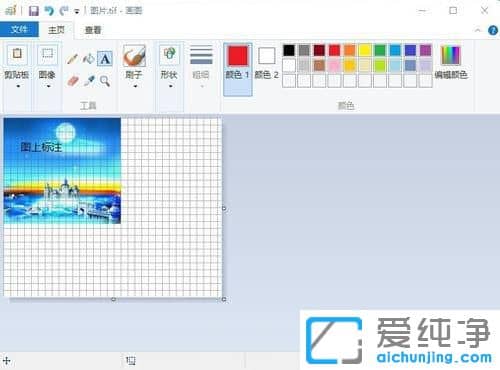Screen dimensions: 500x370
Task: Pick the green color swatch
Action: pos(380,50)
